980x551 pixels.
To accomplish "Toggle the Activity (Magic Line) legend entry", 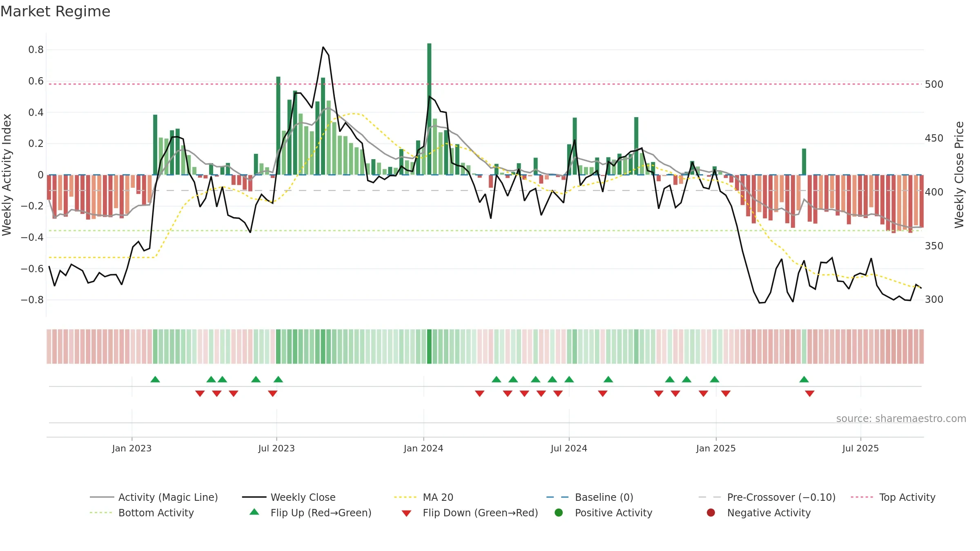I will 154,497.
